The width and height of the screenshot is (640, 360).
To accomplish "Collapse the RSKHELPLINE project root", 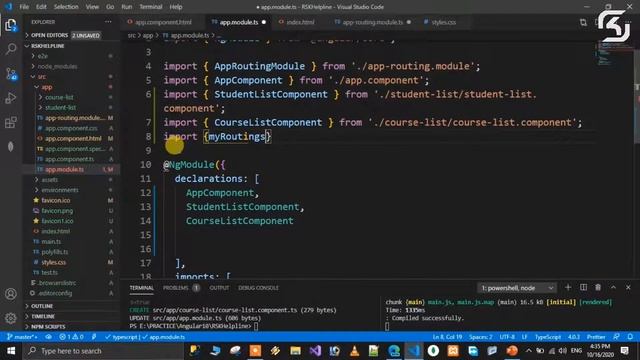I will 71,46.
